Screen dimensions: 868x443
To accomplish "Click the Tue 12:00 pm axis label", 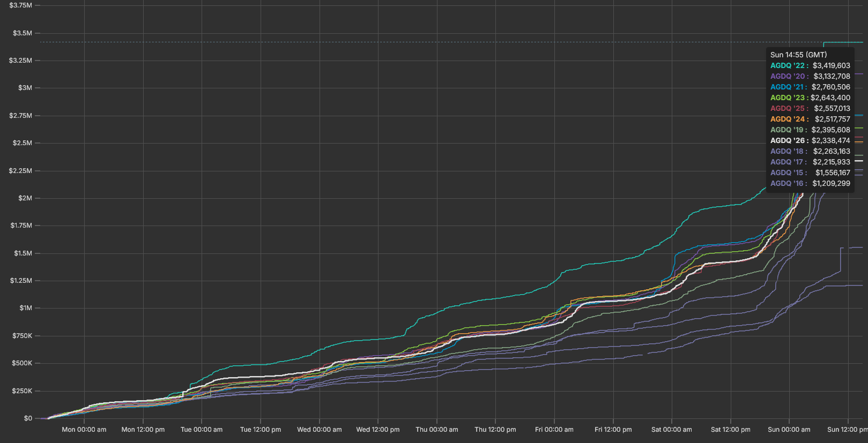I will 261,430.
